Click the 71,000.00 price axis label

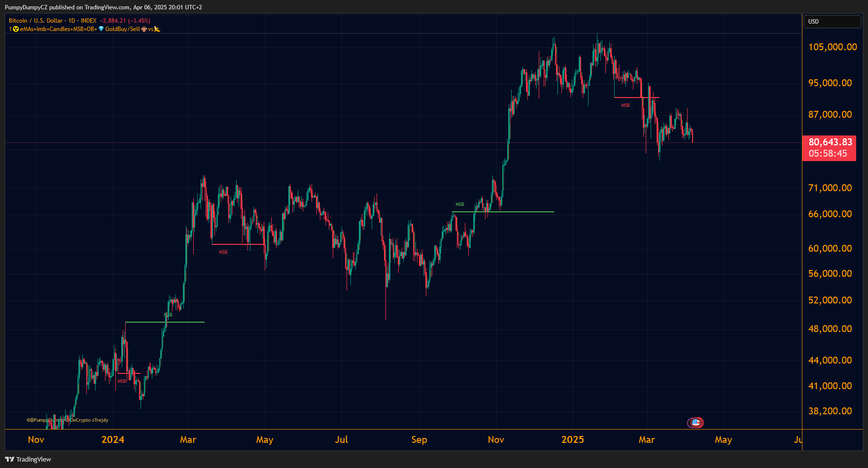[830, 188]
